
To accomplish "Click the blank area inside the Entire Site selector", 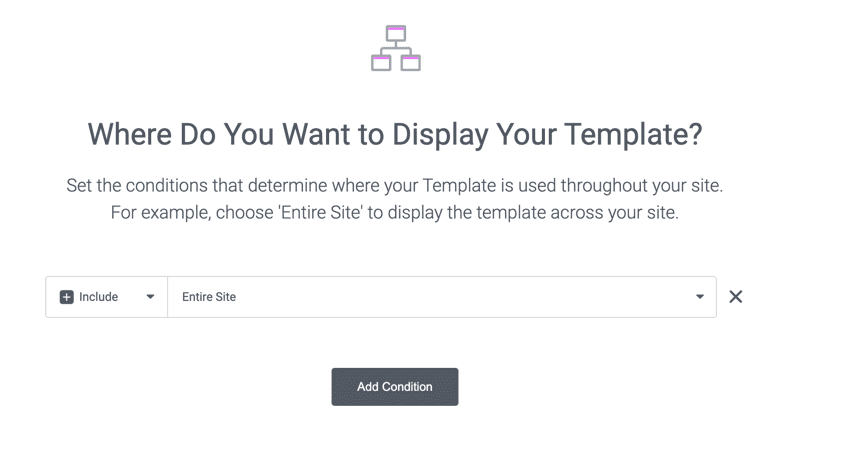I will (462, 297).
